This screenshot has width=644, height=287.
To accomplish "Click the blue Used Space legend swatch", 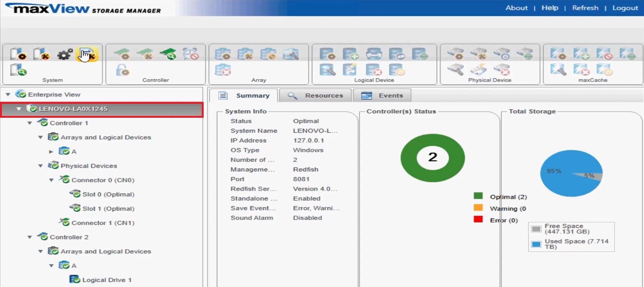I will [536, 244].
